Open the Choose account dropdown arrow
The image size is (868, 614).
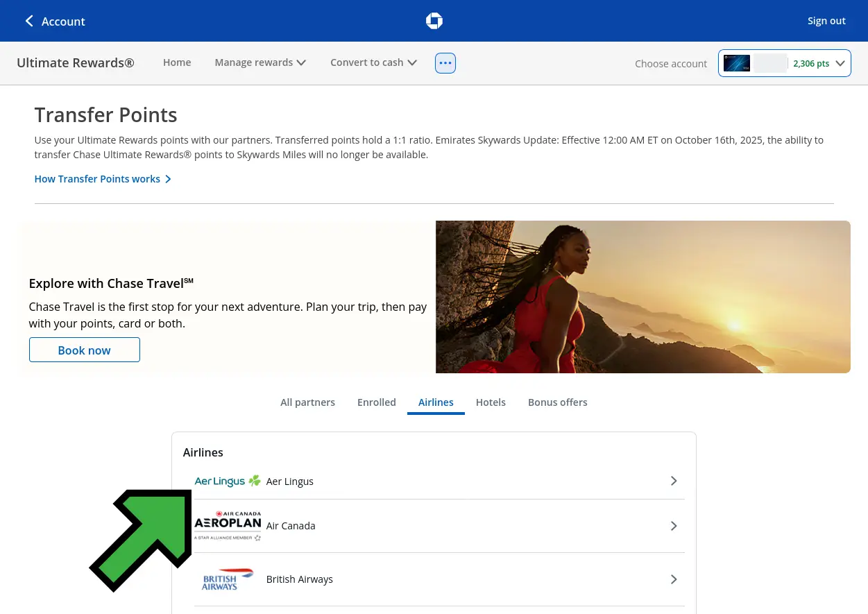coord(840,63)
